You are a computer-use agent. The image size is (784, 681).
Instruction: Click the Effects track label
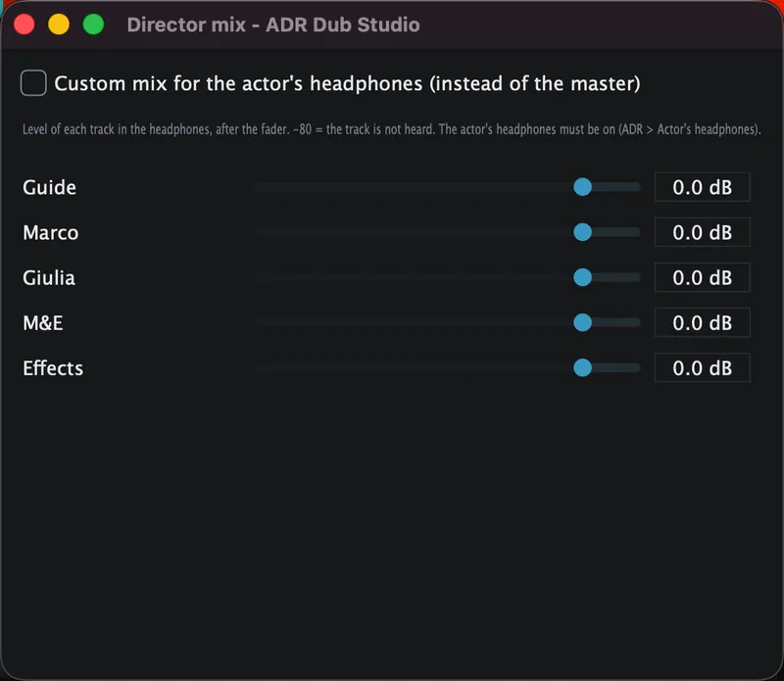(53, 368)
